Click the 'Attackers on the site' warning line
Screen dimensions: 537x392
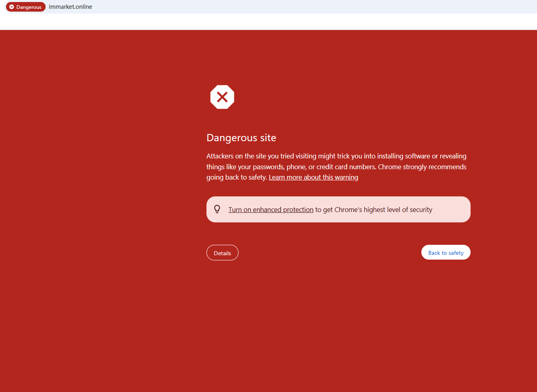336,156
